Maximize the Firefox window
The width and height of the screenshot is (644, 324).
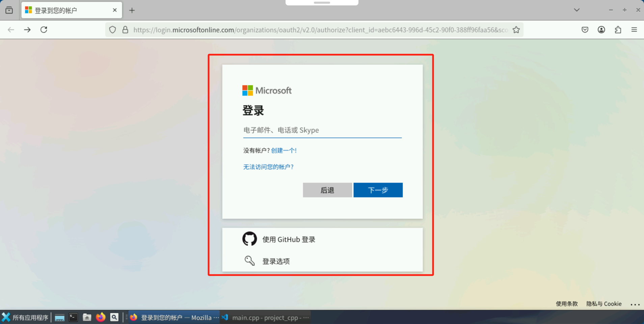(x=625, y=10)
